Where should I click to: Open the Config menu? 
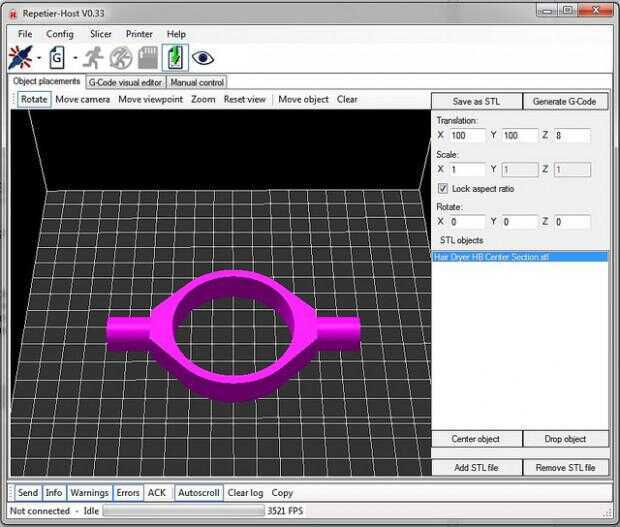click(60, 34)
